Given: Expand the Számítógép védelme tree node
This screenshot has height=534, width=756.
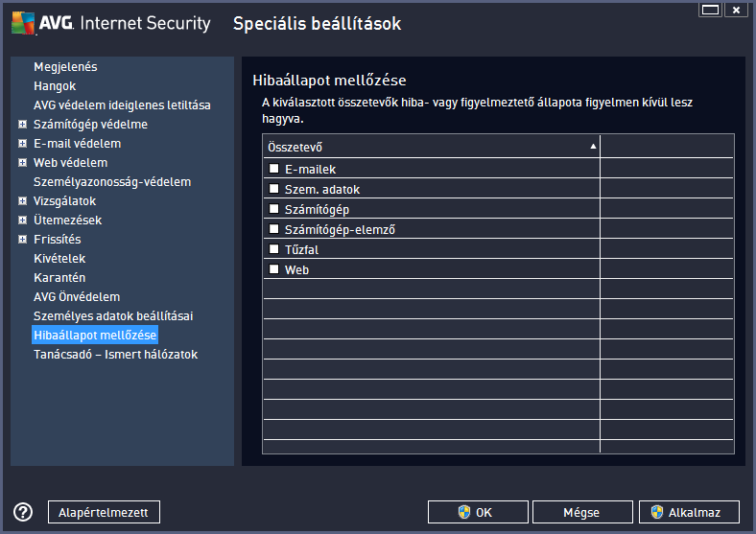Looking at the screenshot, I should click(22, 125).
